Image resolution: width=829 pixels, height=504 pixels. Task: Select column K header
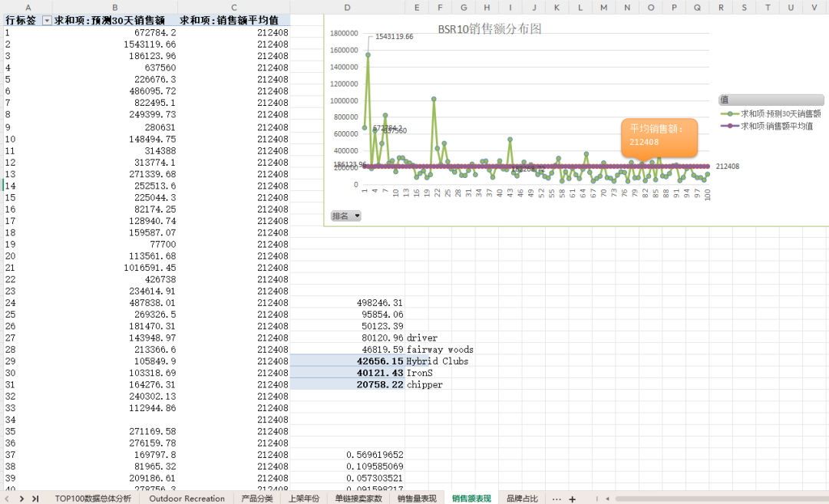(557, 8)
